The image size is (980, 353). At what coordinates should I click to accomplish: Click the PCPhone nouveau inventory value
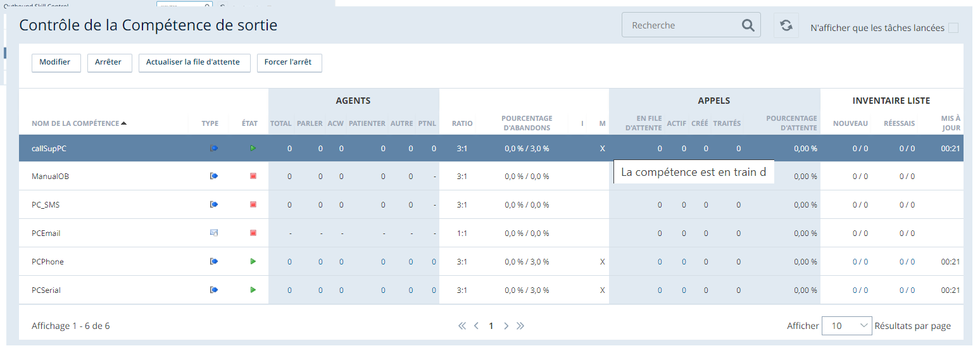click(860, 261)
